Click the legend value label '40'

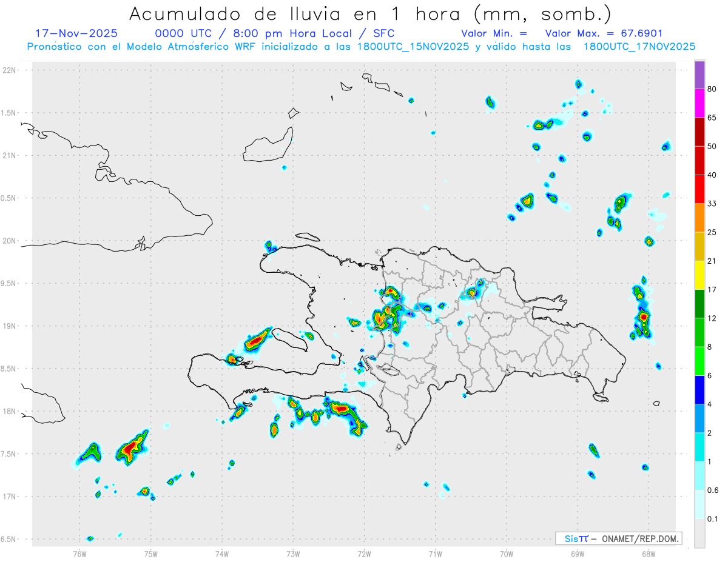[712, 175]
